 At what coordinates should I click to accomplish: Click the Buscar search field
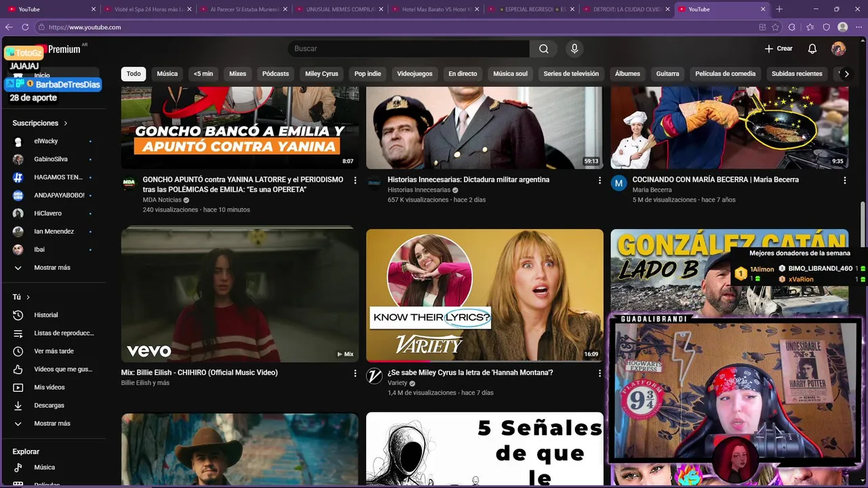tap(408, 49)
